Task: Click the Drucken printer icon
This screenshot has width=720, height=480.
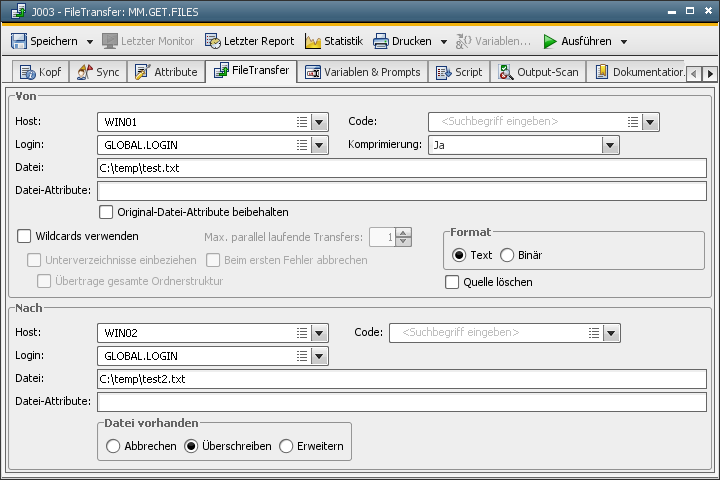Action: tap(381, 41)
